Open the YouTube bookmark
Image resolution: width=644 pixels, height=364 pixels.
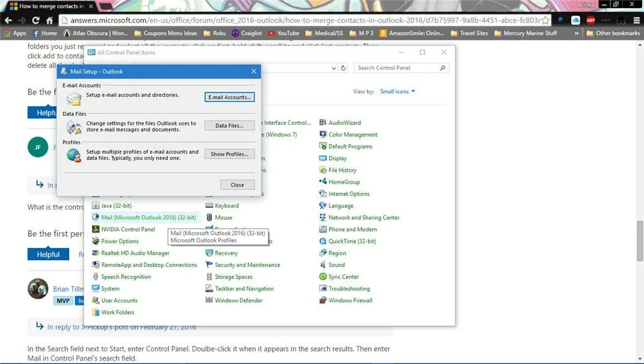click(284, 33)
